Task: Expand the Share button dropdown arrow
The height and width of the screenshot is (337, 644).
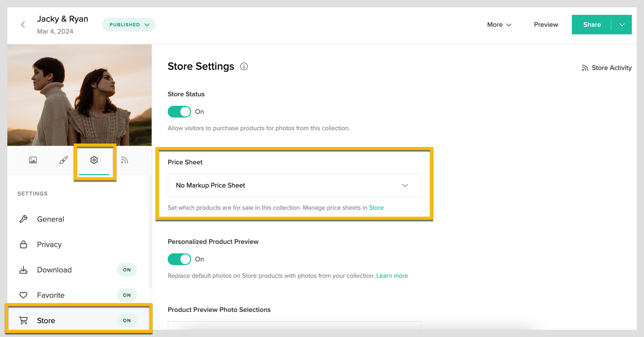Action: (622, 25)
